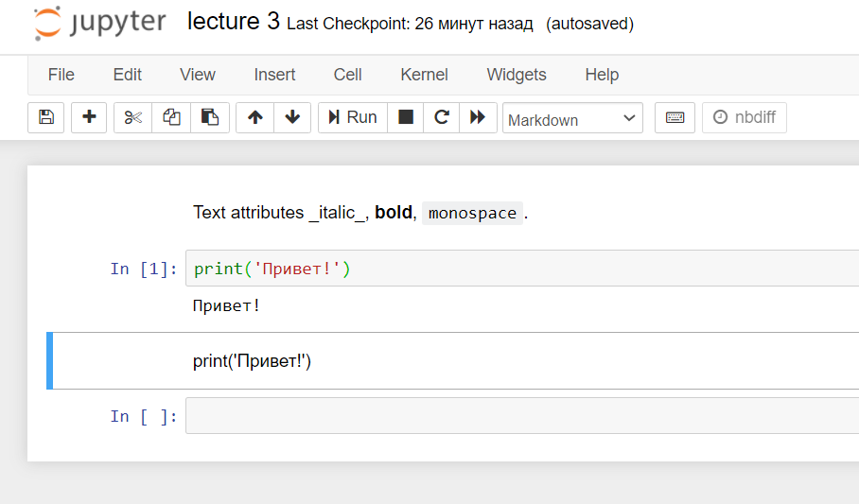Move selected cell up arrow
Viewport: 859px width, 504px height.
(x=254, y=117)
